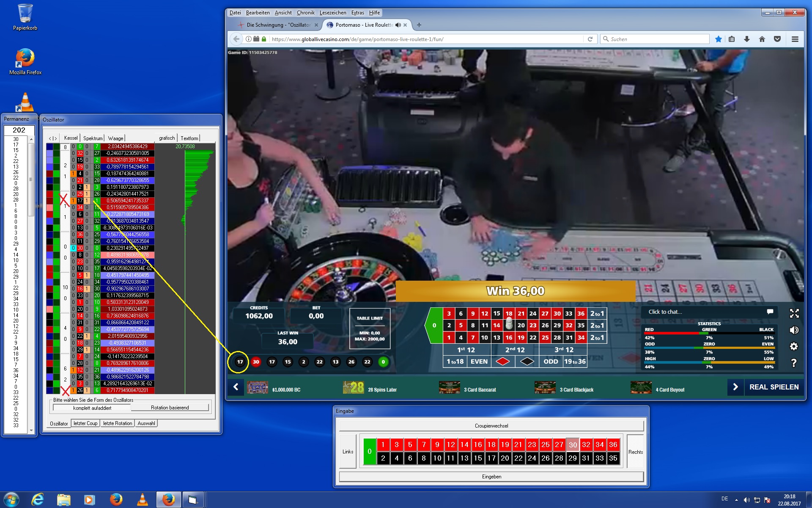Open the game help question mark
The image size is (812, 508).
794,363
